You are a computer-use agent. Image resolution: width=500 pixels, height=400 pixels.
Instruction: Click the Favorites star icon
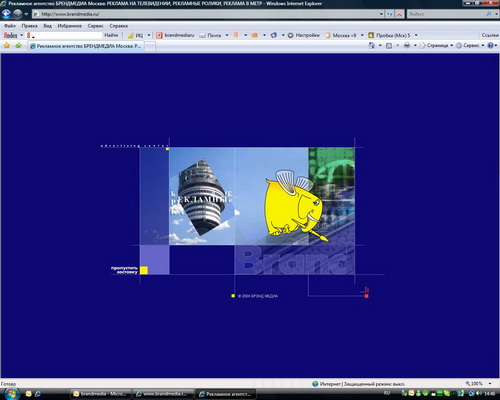pos(7,46)
